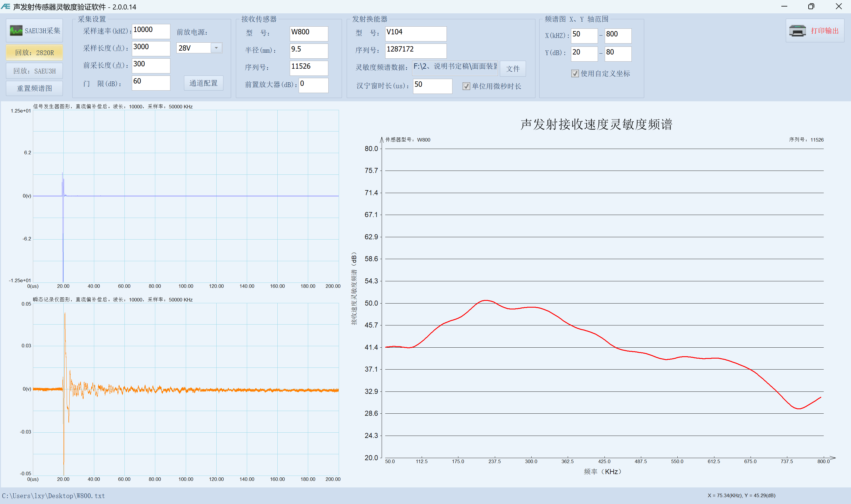
Task: Click the AE application logo in title bar
Action: click(6, 7)
